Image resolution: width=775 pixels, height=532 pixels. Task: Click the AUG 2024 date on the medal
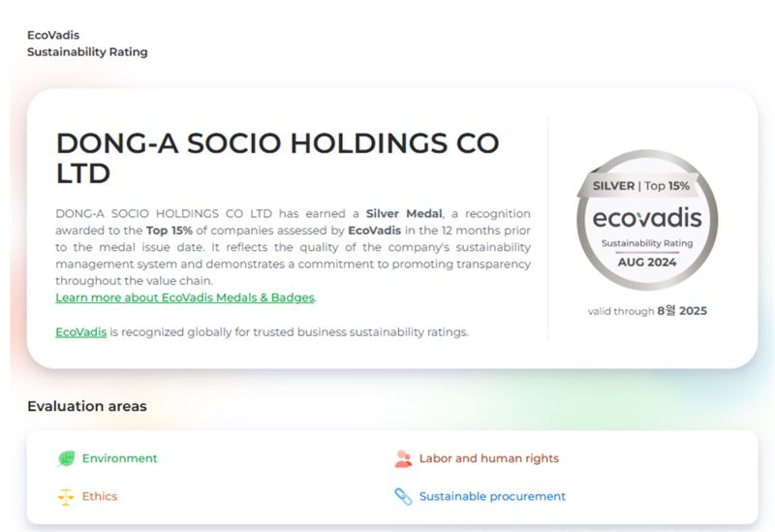(x=647, y=262)
